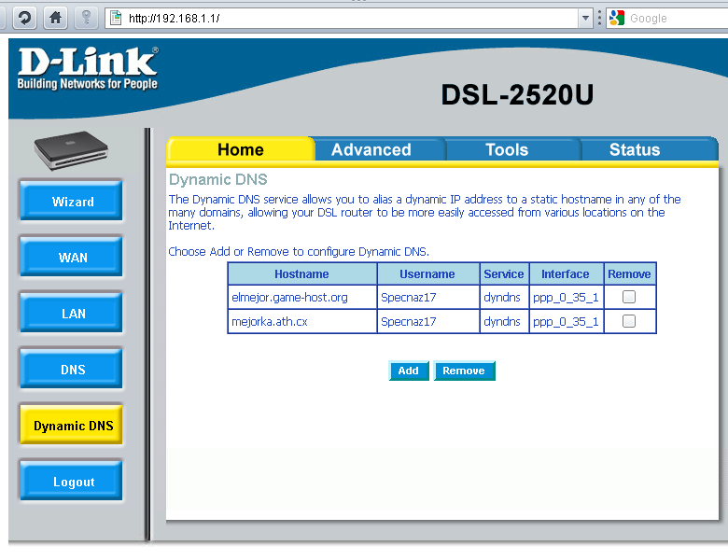Tick Remove checkbox for elmejor.game-host.org
Viewport: 728px width, 560px height.
[x=629, y=297]
